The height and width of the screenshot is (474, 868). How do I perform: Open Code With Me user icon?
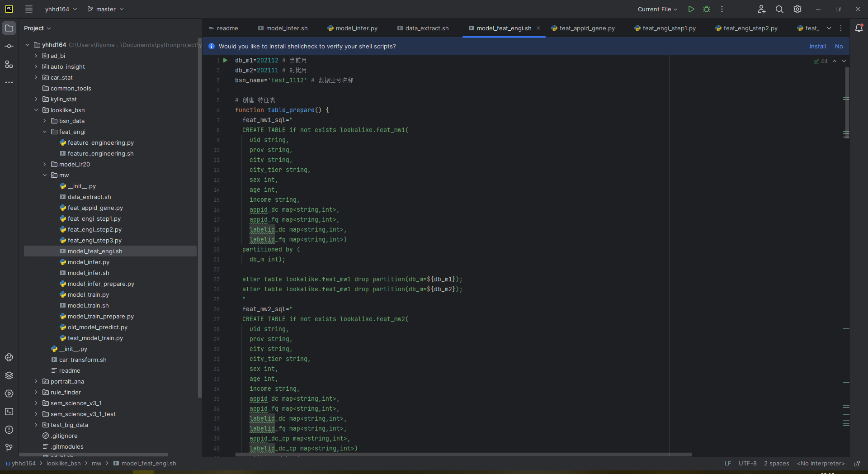(x=762, y=9)
